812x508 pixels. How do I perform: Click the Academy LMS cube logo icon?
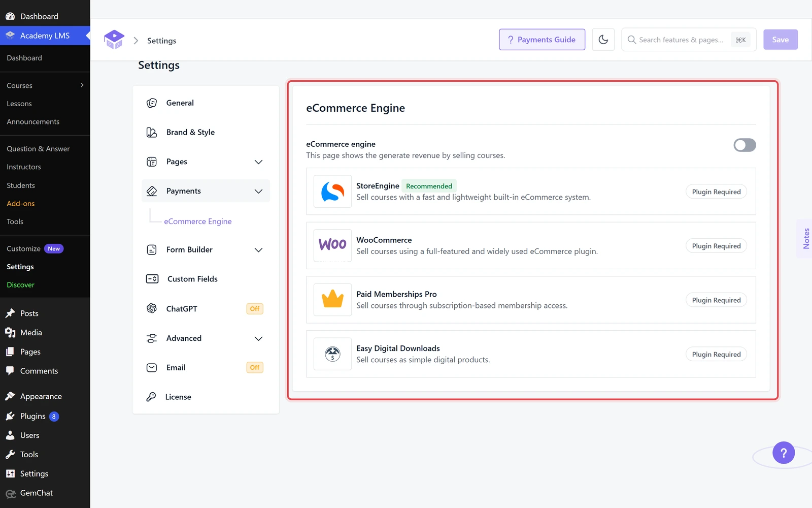tap(114, 40)
